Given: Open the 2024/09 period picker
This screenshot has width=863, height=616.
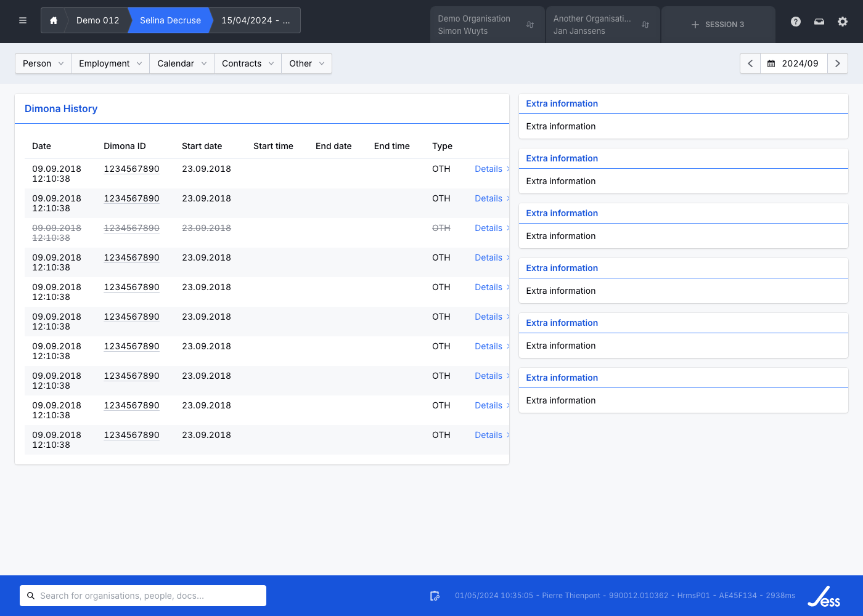Looking at the screenshot, I should pos(793,63).
